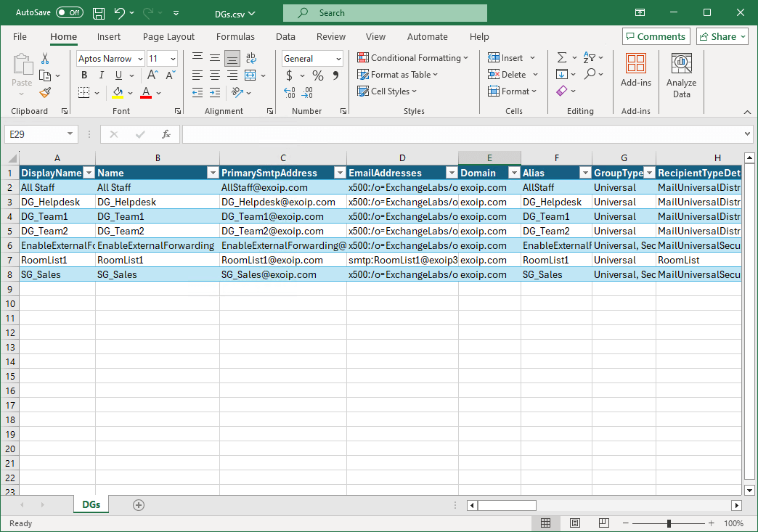
Task: Open the Conditional Formatting dropdown
Action: coord(412,58)
